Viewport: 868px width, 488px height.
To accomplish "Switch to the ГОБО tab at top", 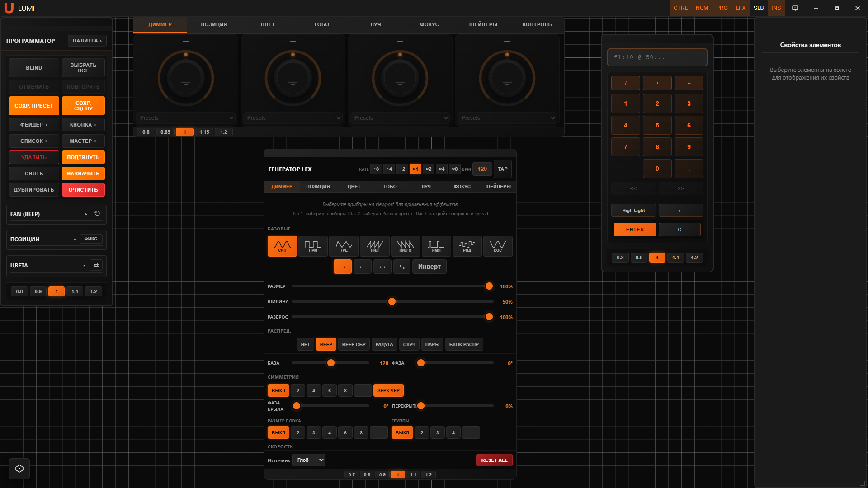I will pos(321,24).
